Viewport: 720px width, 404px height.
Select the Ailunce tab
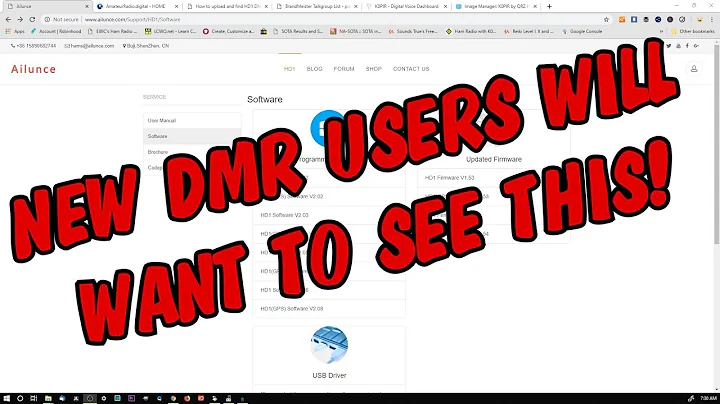(x=46, y=6)
